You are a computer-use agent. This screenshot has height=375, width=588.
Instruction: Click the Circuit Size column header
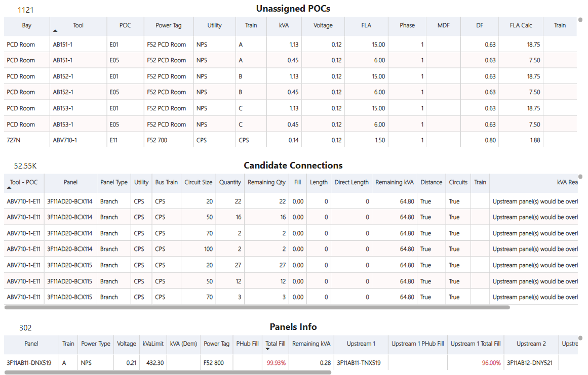(x=198, y=182)
